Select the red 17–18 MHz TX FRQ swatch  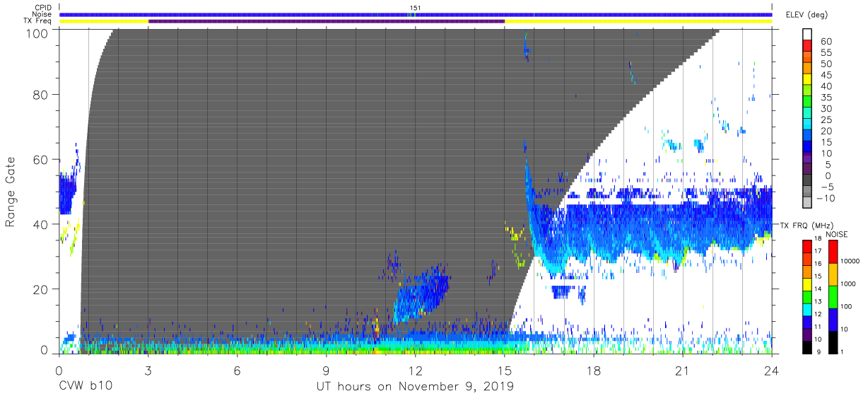click(x=808, y=247)
